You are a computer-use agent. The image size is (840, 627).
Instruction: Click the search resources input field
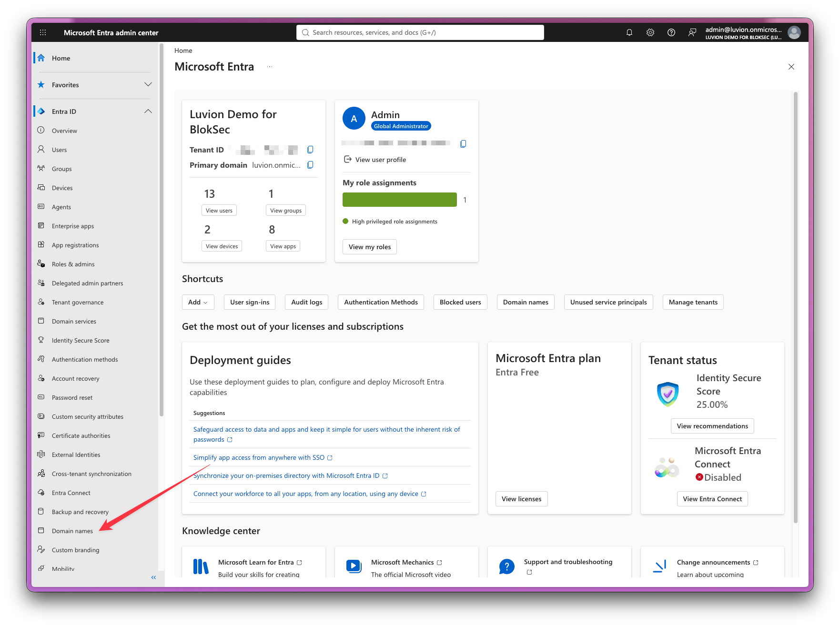click(x=420, y=32)
